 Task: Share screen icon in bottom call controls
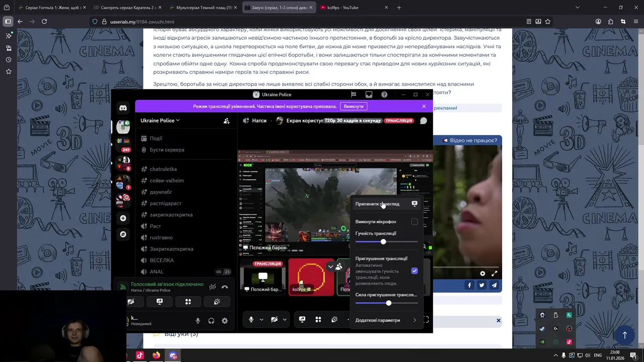(x=302, y=319)
